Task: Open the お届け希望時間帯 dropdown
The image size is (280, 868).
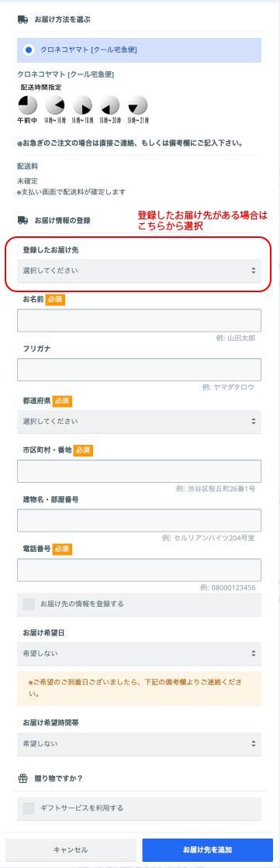Action: (x=139, y=743)
